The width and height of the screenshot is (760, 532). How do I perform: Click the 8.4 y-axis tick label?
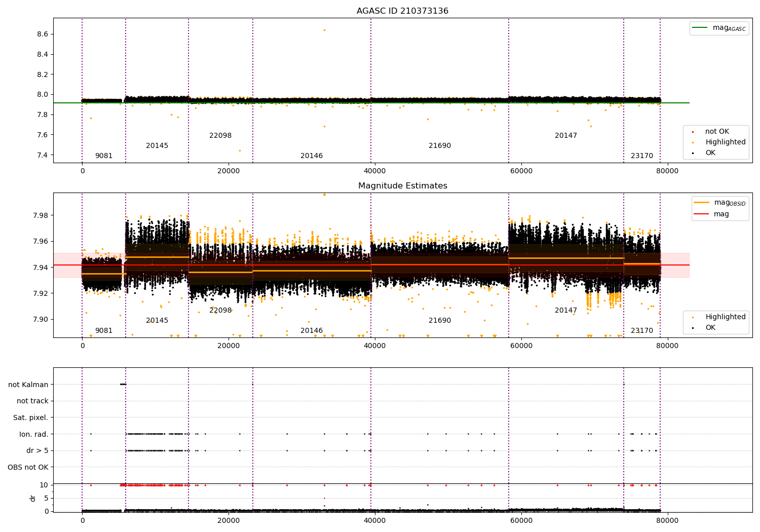point(42,54)
